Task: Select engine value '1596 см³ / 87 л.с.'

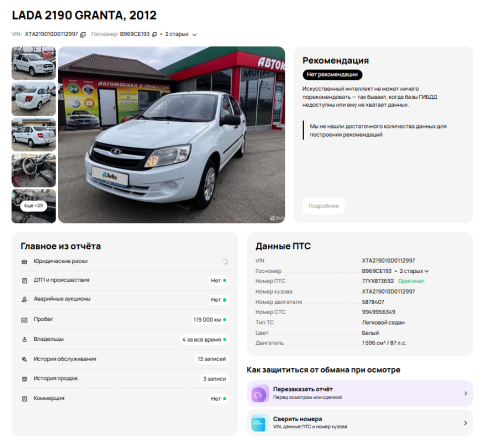Action: pyautogui.click(x=384, y=343)
